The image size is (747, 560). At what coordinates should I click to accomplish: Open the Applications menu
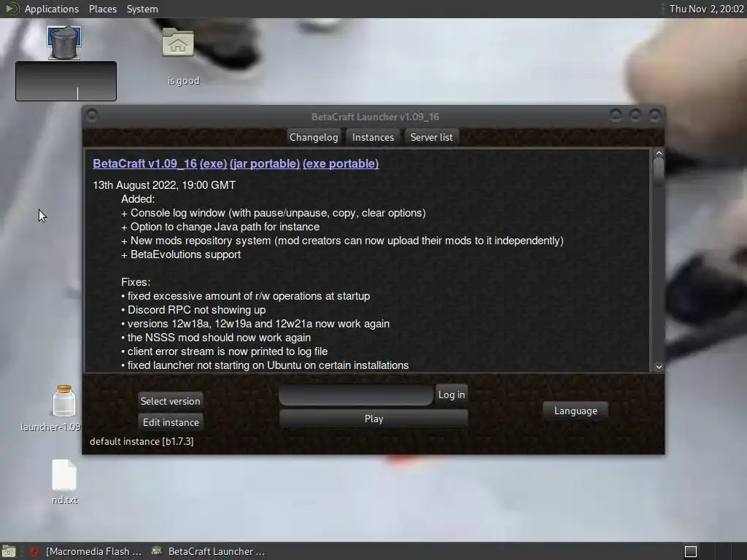click(x=52, y=9)
